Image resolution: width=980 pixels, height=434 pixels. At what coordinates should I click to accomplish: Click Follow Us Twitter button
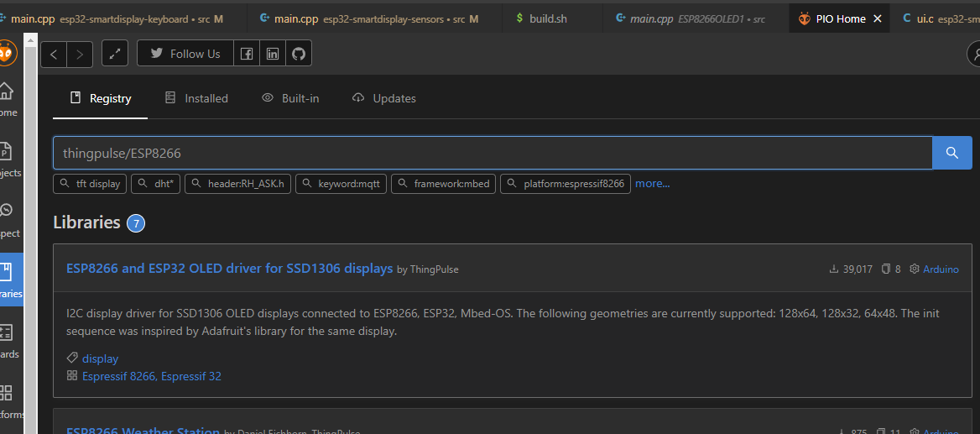pyautogui.click(x=185, y=54)
